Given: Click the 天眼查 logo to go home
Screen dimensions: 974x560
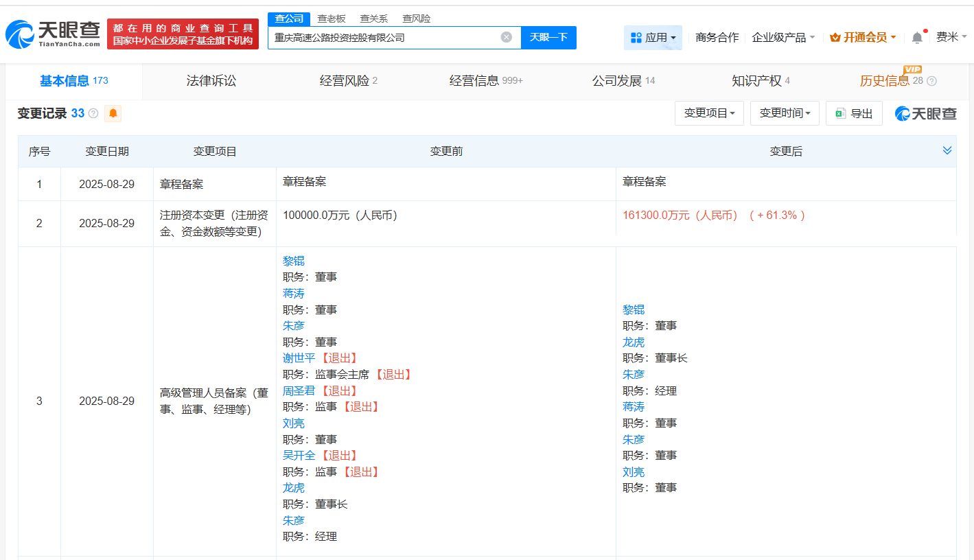Looking at the screenshot, I should tap(54, 34).
